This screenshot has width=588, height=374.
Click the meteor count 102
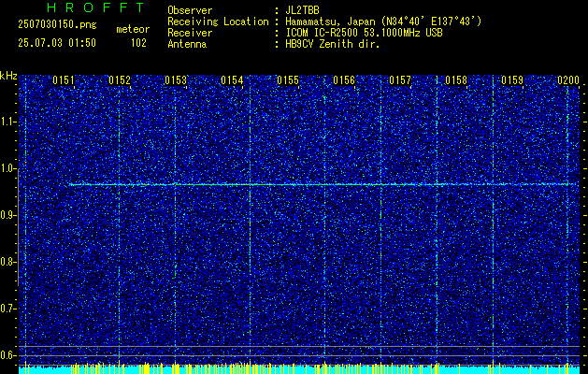(138, 43)
